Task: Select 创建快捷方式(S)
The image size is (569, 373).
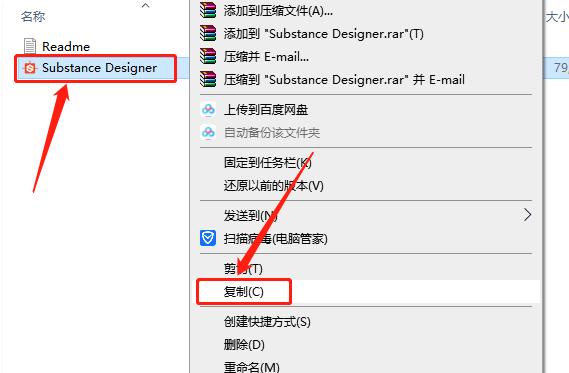Action: click(366, 321)
